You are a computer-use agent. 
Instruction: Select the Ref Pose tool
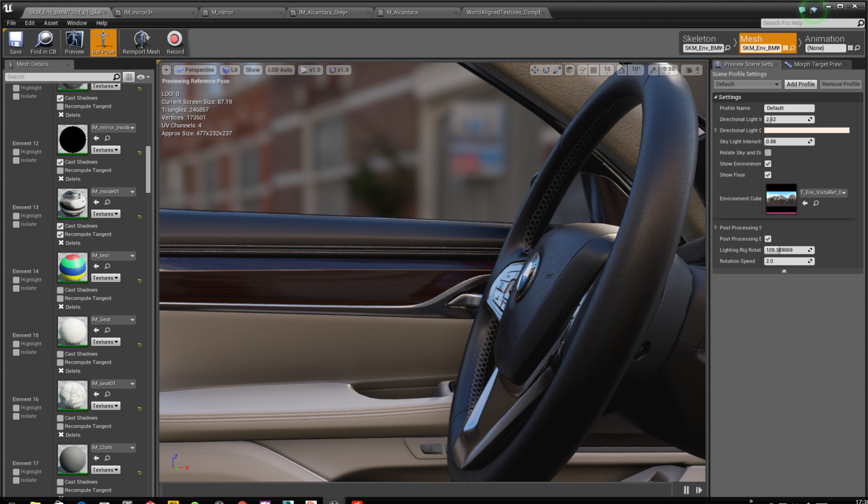103,42
